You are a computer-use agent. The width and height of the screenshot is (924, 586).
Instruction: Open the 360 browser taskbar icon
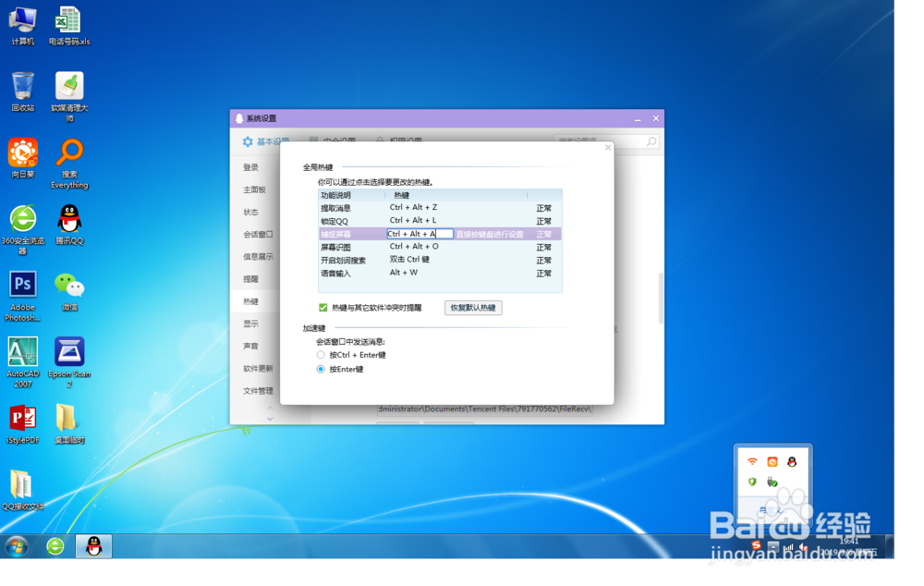click(55, 546)
